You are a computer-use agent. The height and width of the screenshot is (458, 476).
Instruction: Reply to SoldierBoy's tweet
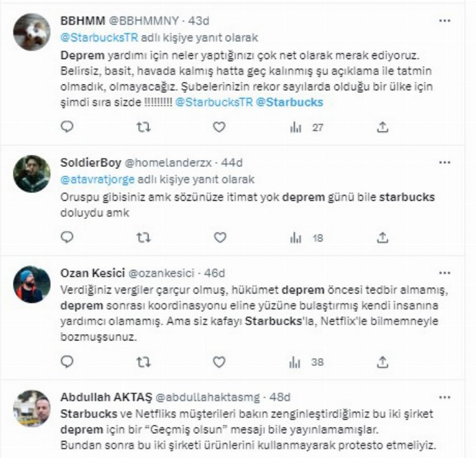[x=67, y=237]
